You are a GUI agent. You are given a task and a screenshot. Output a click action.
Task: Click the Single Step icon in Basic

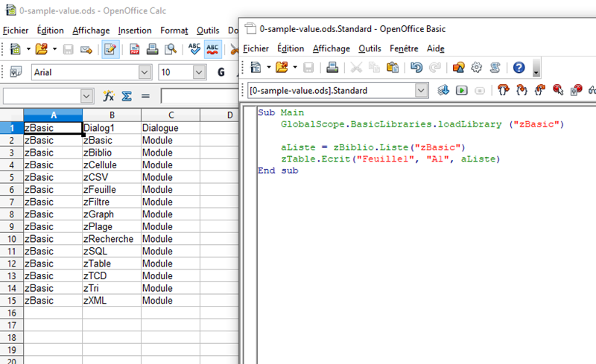point(521,90)
